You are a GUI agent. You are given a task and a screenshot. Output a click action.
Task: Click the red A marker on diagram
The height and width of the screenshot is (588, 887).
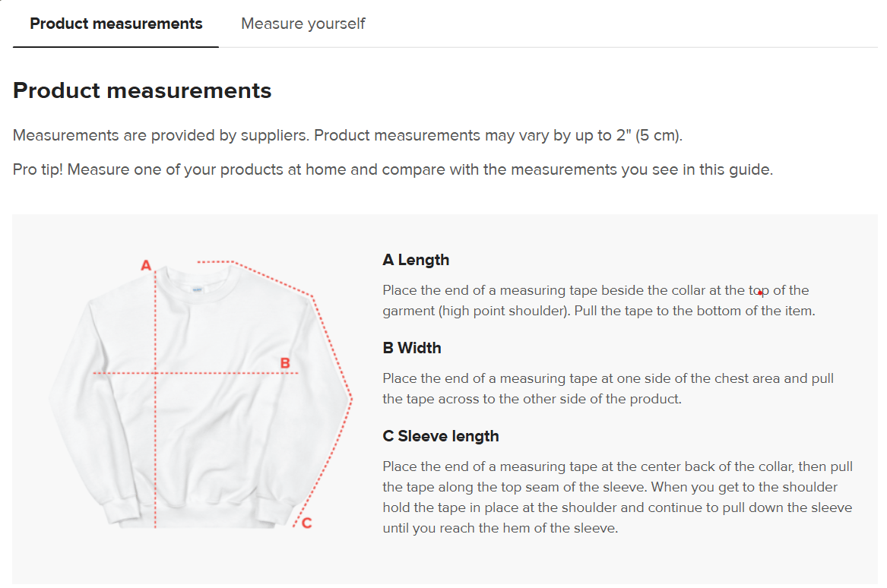147,265
